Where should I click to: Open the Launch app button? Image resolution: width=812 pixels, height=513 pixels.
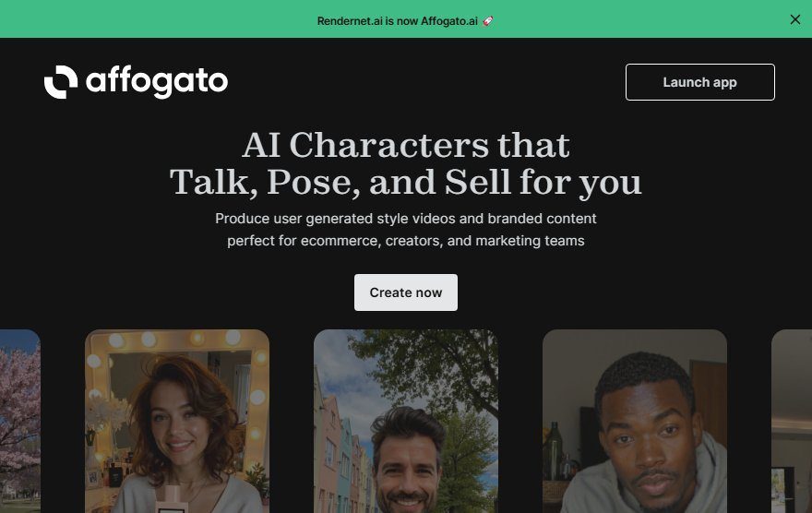click(x=699, y=82)
